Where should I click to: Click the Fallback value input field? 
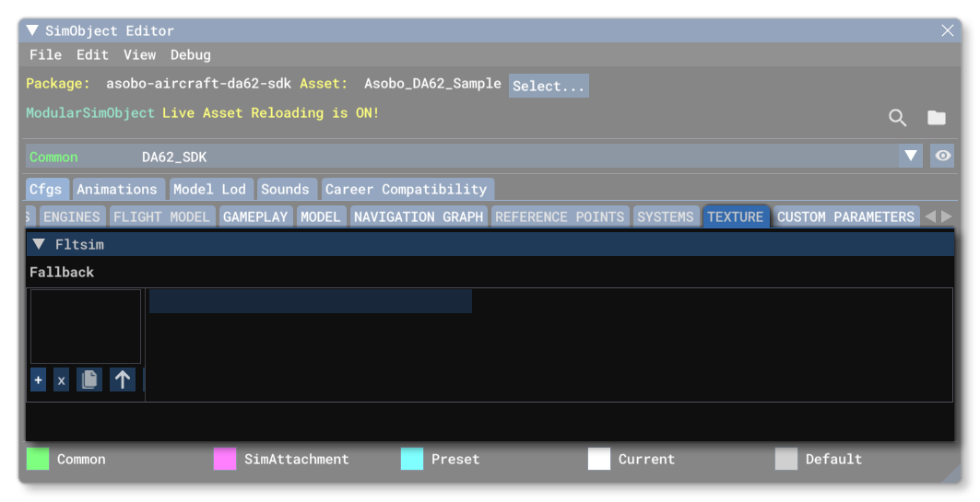tap(311, 301)
